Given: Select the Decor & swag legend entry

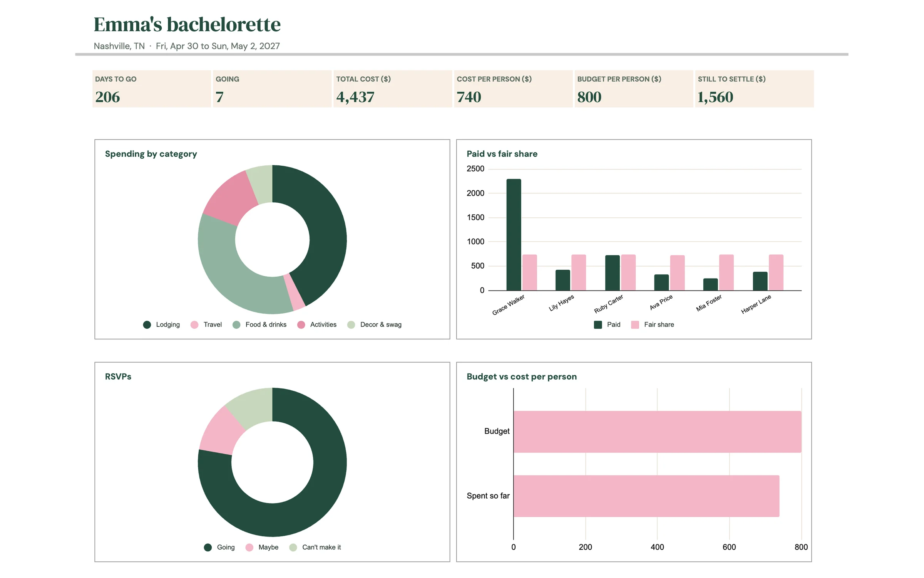Looking at the screenshot, I should [374, 325].
